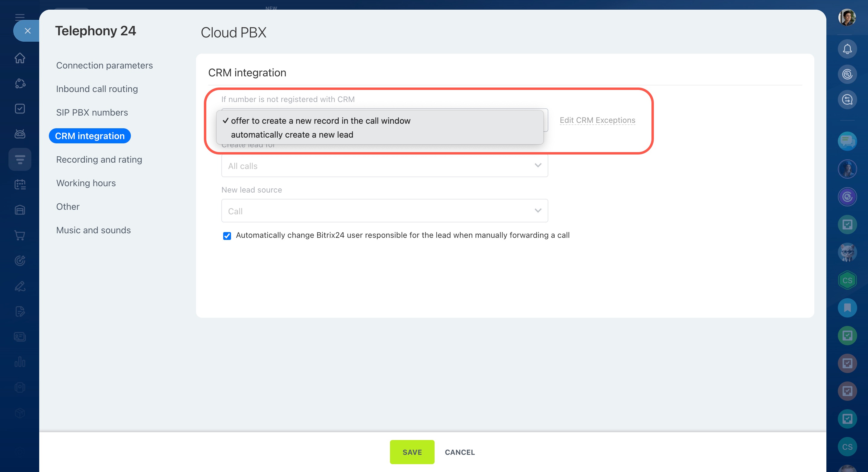This screenshot has height=472, width=868.
Task: Open the blue bookmark icon in right panel
Action: [847, 308]
